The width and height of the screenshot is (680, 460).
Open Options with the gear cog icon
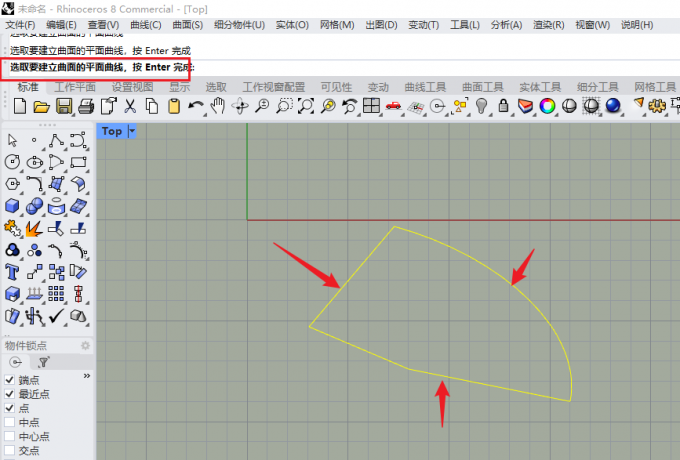pos(657,106)
